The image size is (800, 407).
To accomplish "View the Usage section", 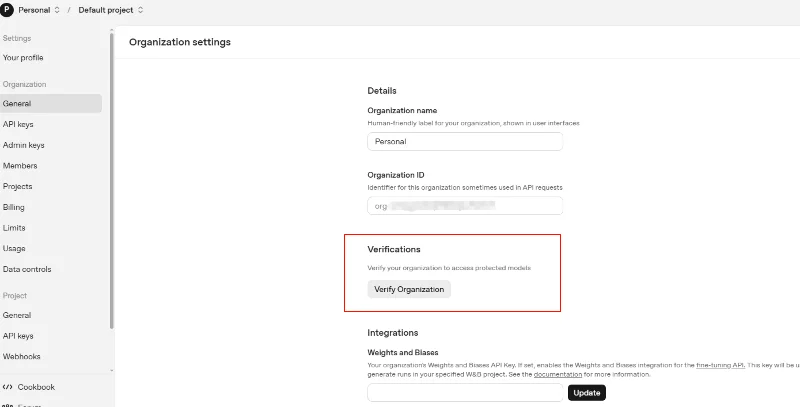I will tap(14, 248).
